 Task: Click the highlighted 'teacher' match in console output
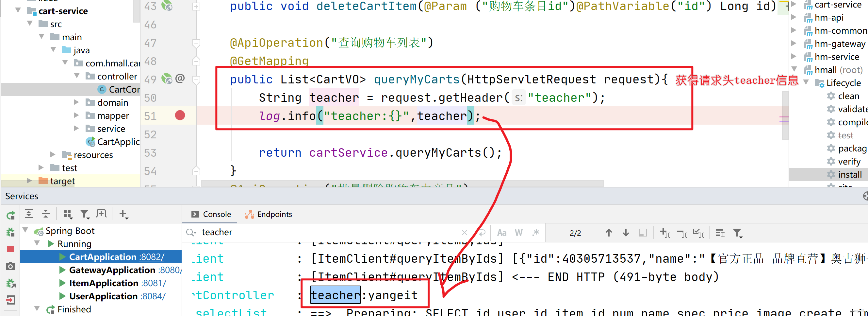pos(335,295)
